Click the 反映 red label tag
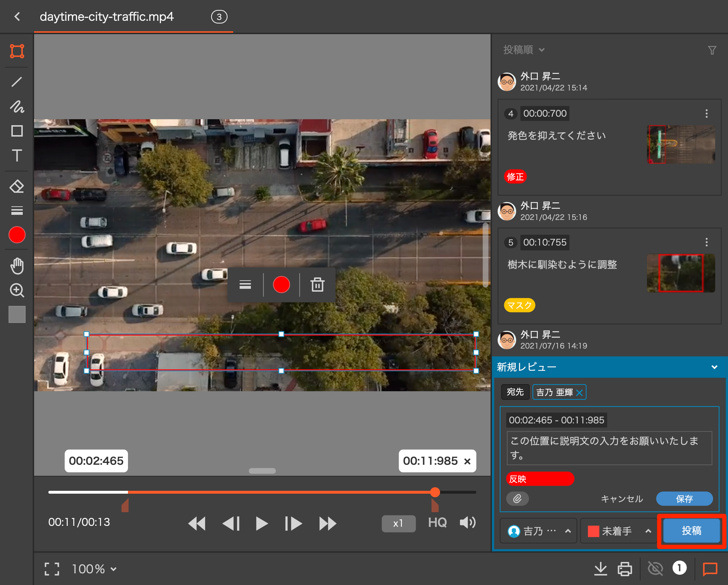 (x=540, y=479)
